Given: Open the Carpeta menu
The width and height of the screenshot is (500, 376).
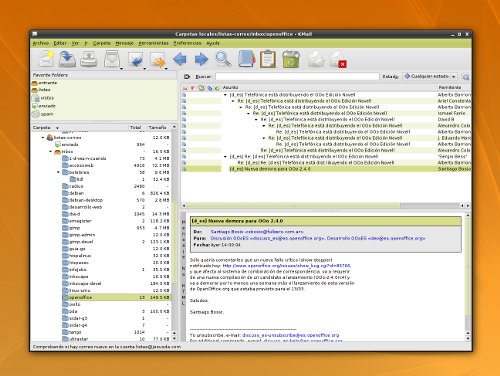Looking at the screenshot, I should click(x=102, y=43).
